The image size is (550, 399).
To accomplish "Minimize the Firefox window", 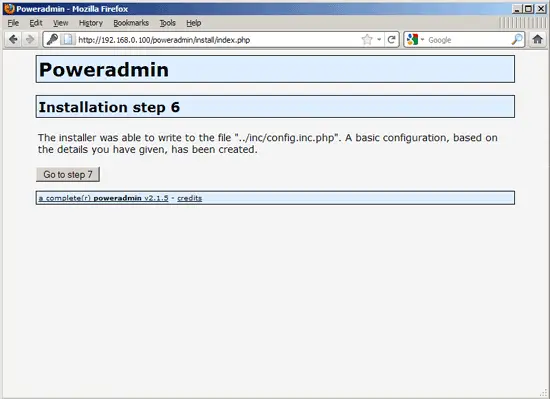I will click(516, 9).
